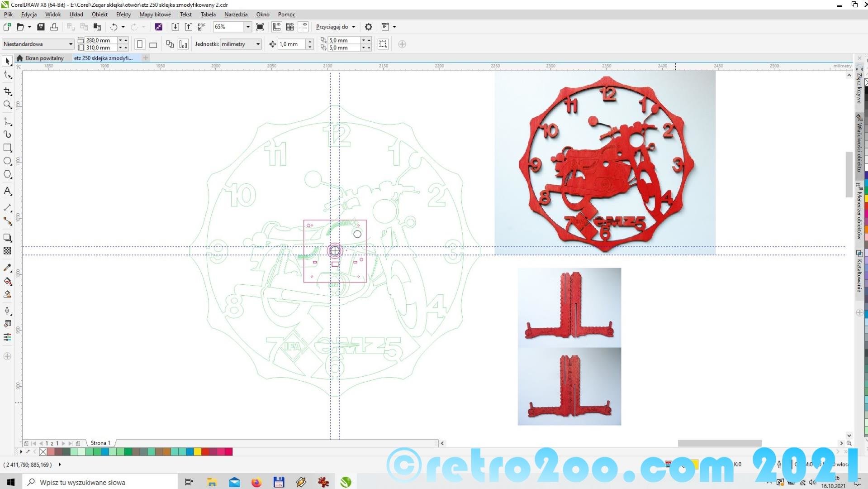Image resolution: width=868 pixels, height=489 pixels.
Task: Select the Rectangle tool
Action: [x=7, y=148]
